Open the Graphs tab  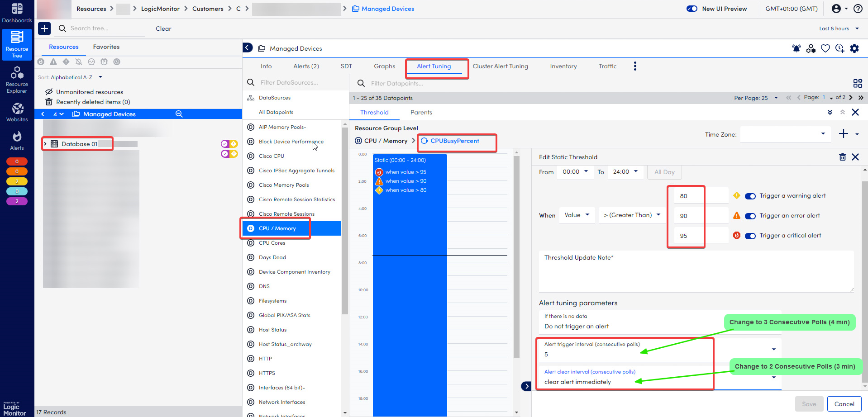385,66
